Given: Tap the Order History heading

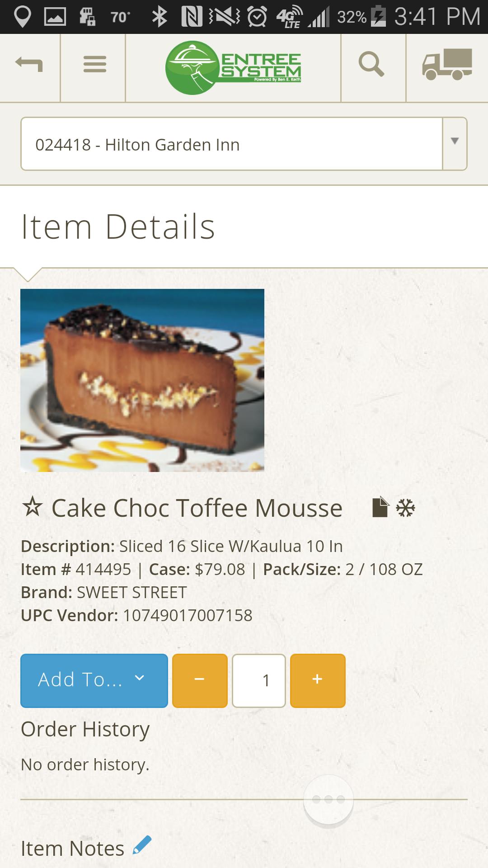Looking at the screenshot, I should (x=85, y=729).
